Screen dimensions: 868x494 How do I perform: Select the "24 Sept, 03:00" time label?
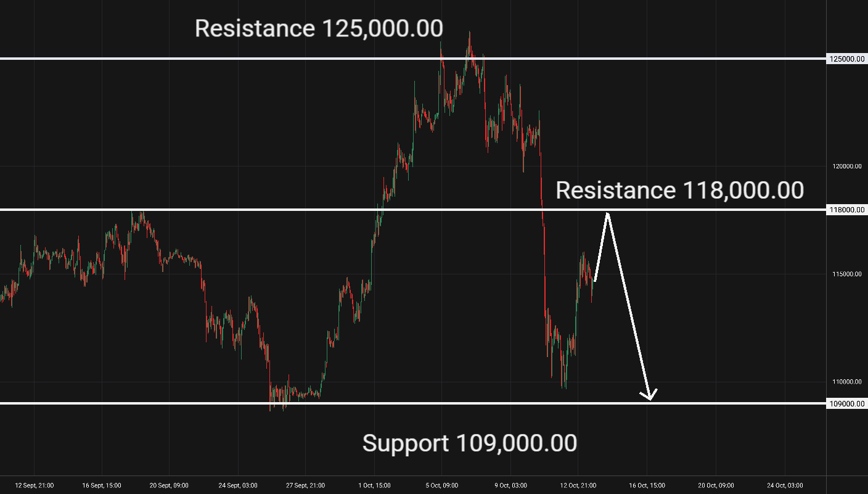237,485
